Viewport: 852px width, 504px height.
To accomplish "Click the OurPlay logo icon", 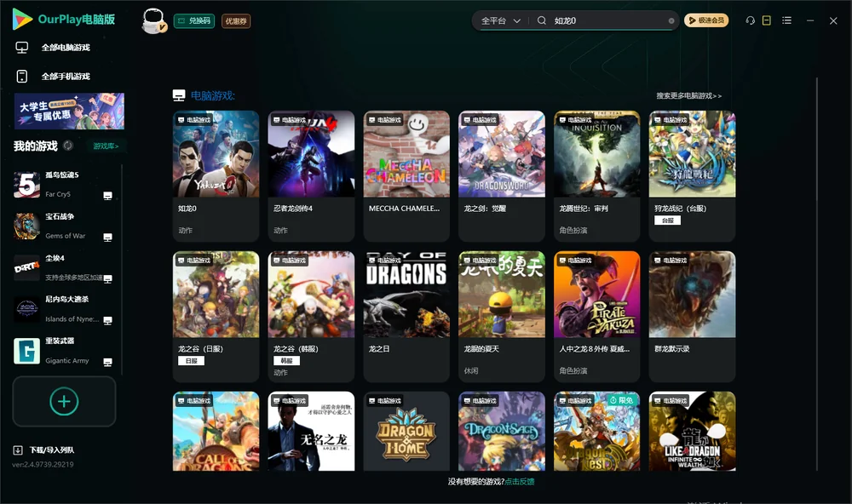I will [22, 19].
